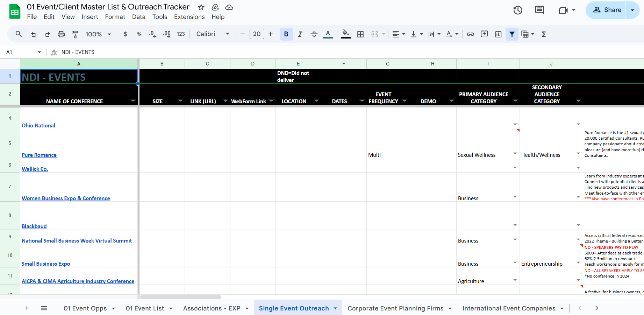Open Agriculture cell dropdown
The image size is (644, 315).
point(515,280)
